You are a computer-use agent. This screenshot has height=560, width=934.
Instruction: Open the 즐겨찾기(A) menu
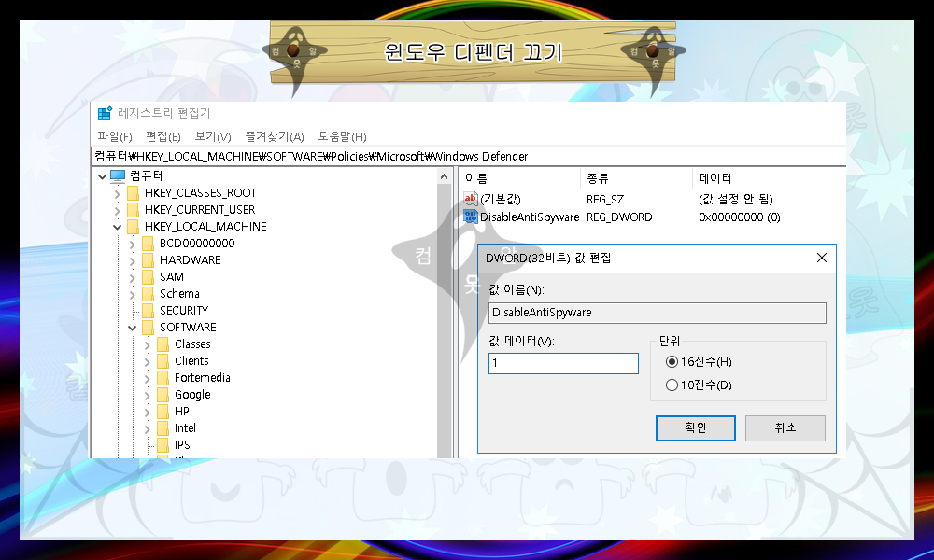click(275, 137)
